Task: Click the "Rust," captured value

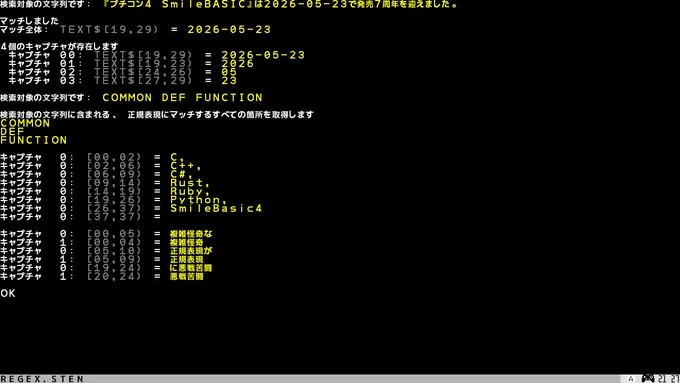Action: pyautogui.click(x=190, y=183)
